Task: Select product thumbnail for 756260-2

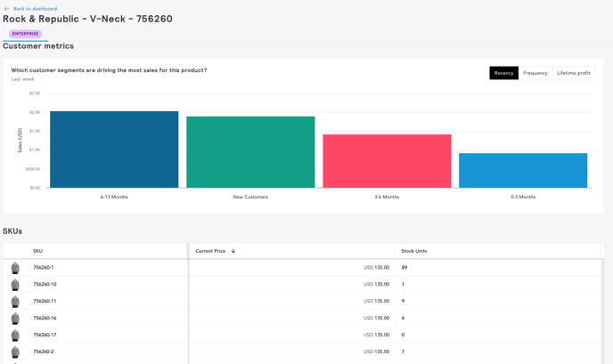Action: (x=15, y=352)
